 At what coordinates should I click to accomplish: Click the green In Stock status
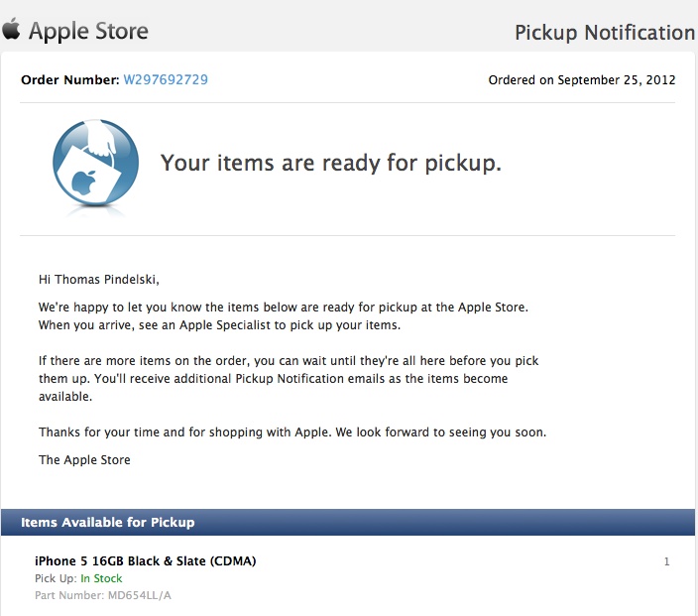click(101, 578)
